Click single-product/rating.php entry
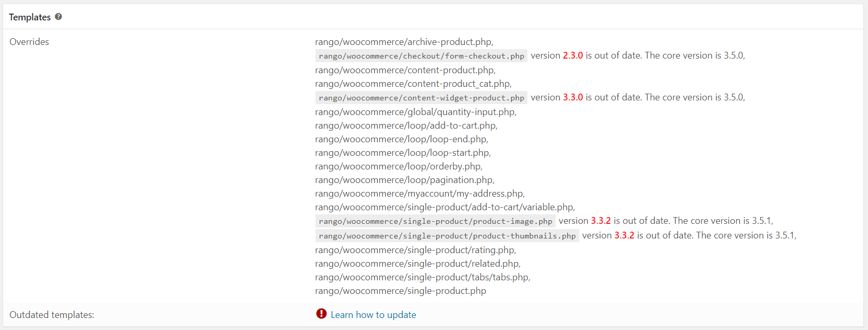The width and height of the screenshot is (868, 330). 415,250
